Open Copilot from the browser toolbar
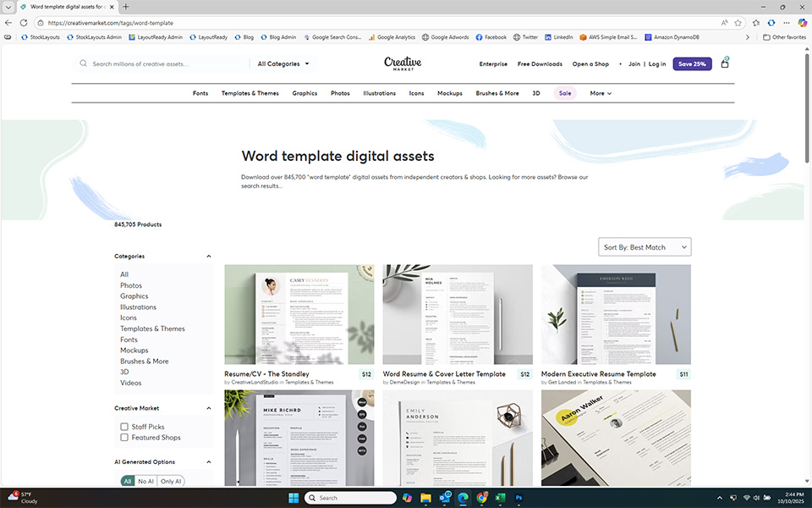812x508 pixels. pyautogui.click(x=802, y=23)
